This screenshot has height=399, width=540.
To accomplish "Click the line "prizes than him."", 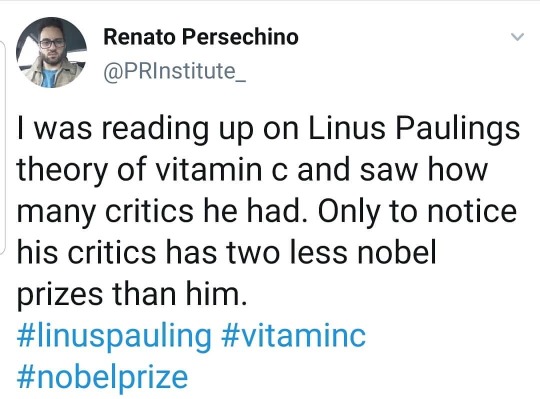I will [x=132, y=294].
